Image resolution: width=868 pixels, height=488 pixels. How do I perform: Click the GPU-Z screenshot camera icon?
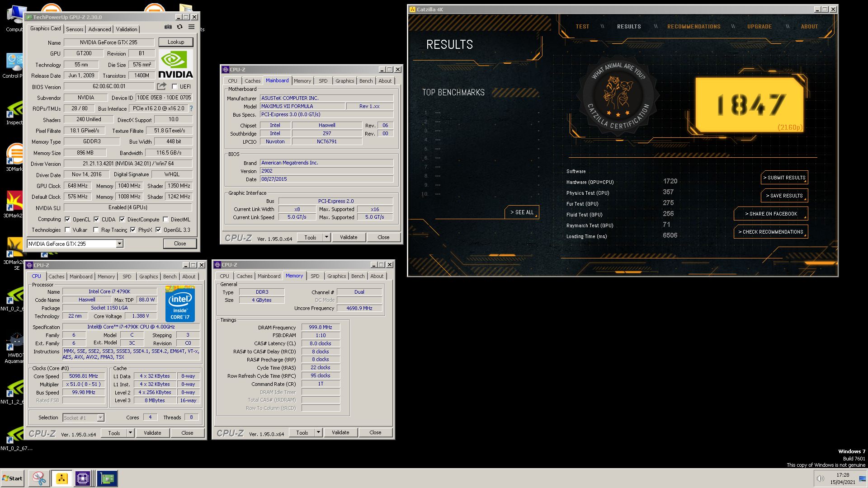coord(168,27)
